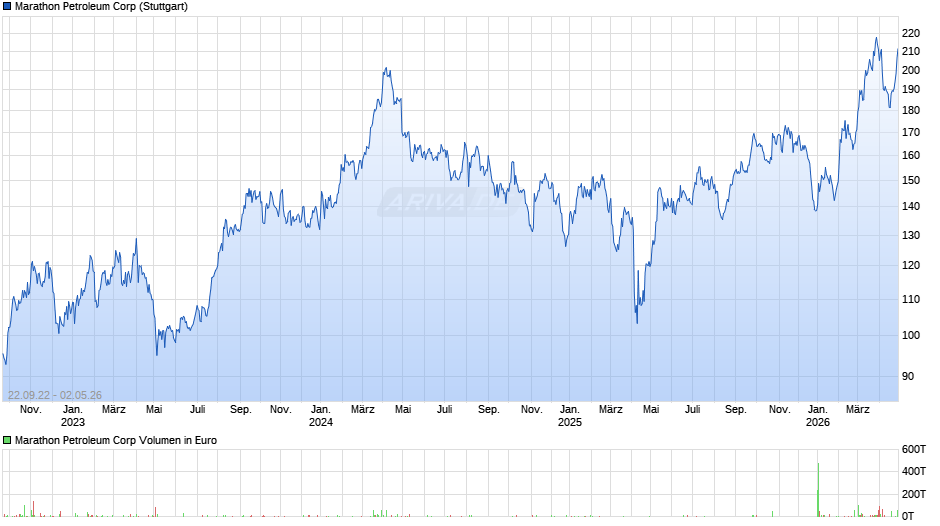Click the 220 price axis value

pos(911,34)
